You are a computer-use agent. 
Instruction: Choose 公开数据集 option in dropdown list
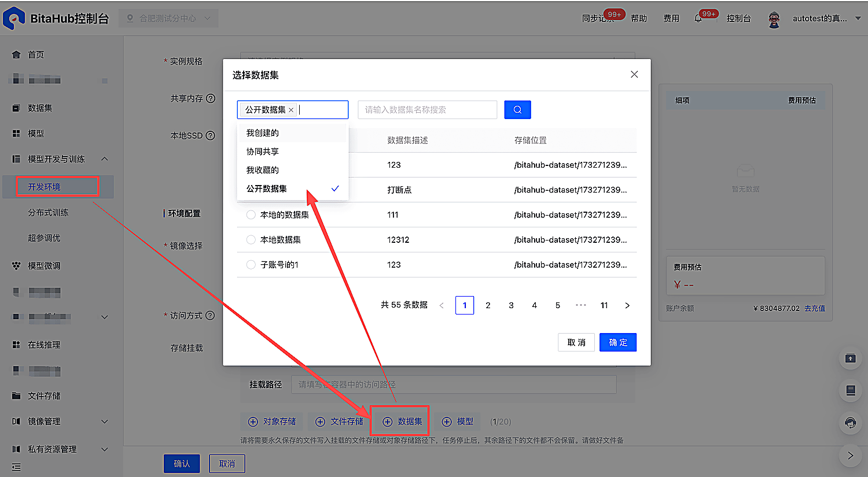(x=293, y=188)
